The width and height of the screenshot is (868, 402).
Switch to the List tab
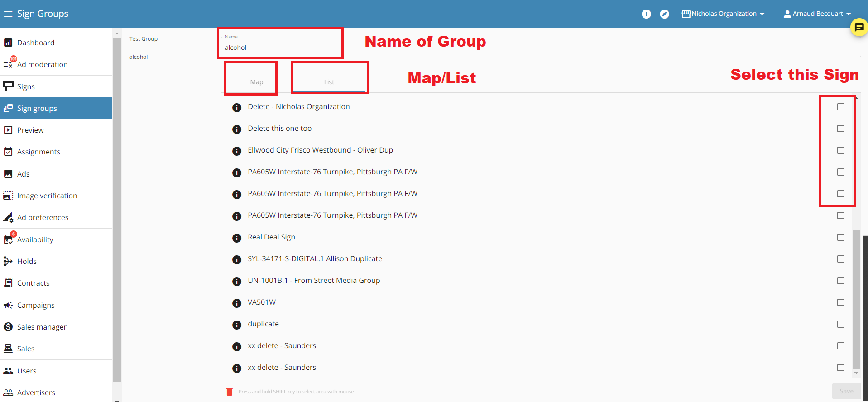pyautogui.click(x=329, y=82)
